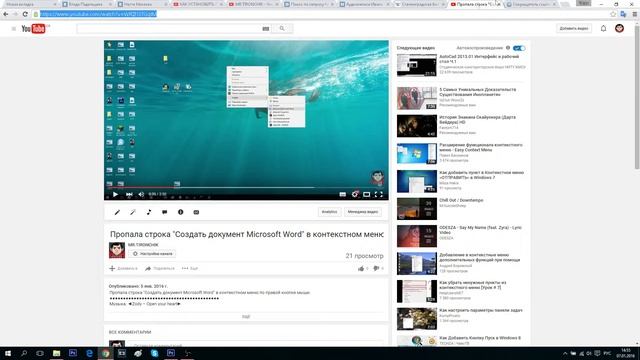Image resolution: width=640 pixels, height=360 pixels.
Task: Open the notifications bell
Action: click(603, 29)
